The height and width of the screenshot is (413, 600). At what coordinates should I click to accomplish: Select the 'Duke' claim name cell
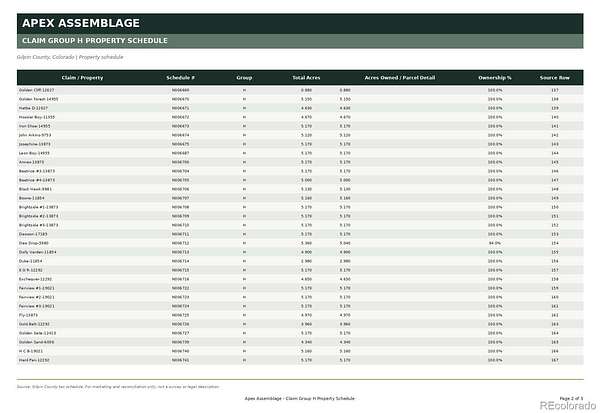[31, 261]
